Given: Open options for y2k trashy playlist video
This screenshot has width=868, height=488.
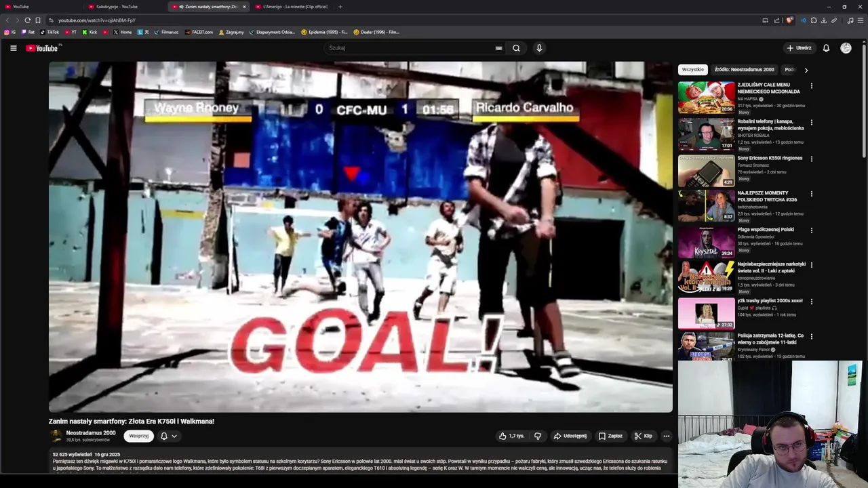Looking at the screenshot, I should coord(811,302).
